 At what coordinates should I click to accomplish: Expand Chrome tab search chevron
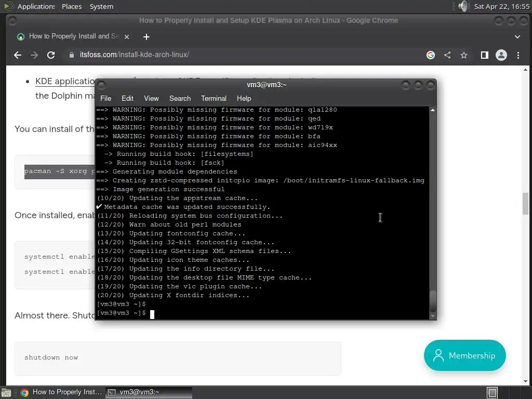click(517, 37)
